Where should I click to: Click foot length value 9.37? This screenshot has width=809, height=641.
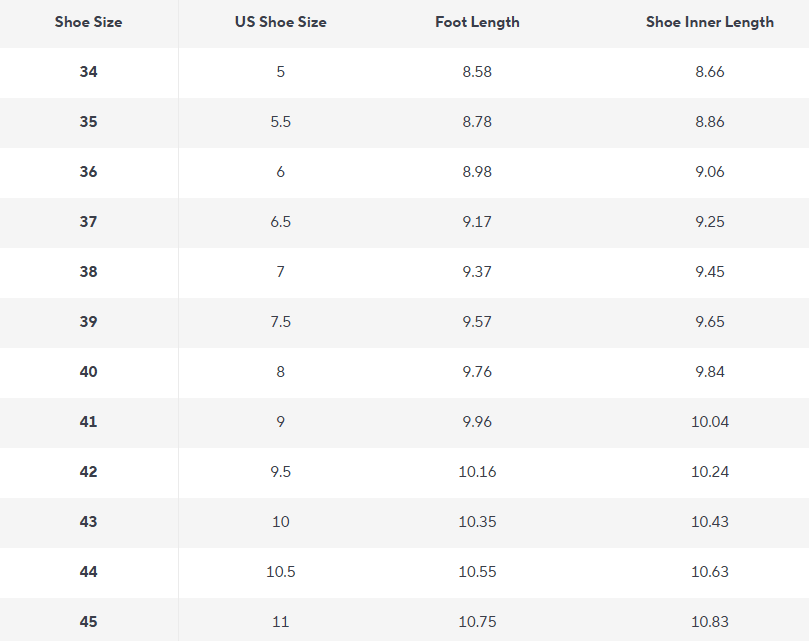pos(477,272)
